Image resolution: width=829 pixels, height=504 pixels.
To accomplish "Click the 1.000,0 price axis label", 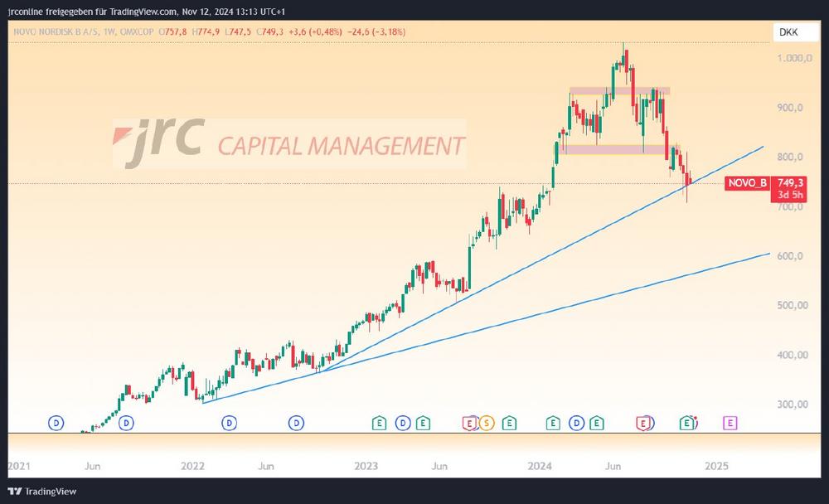I will click(x=795, y=58).
